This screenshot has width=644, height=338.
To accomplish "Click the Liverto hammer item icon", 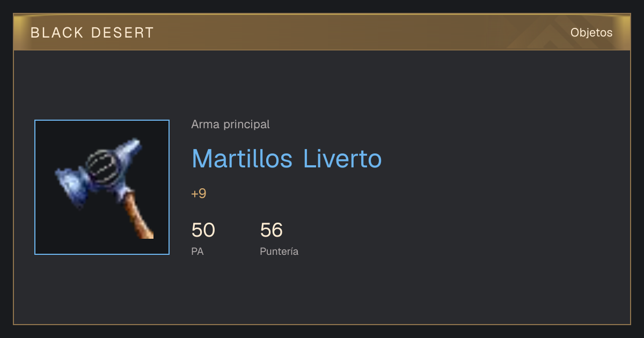I will tap(102, 187).
